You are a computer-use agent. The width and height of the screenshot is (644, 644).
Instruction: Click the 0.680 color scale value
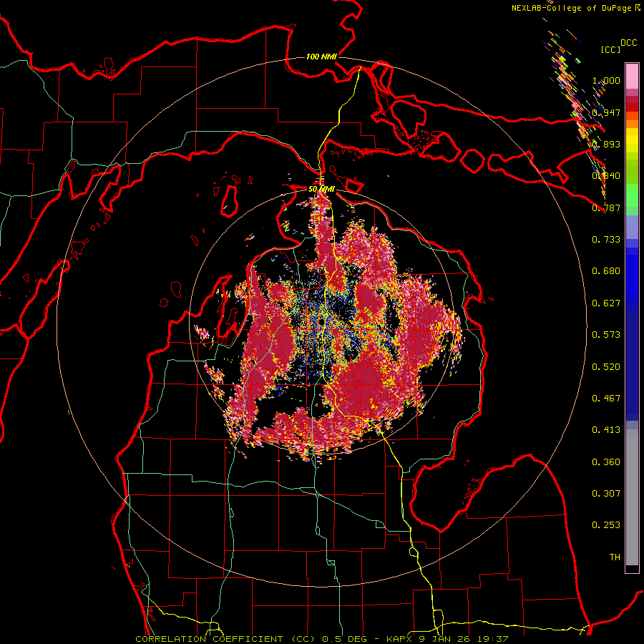coord(606,271)
